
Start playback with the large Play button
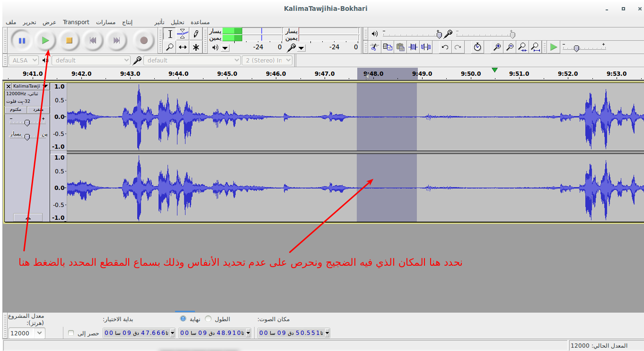[x=45, y=40]
